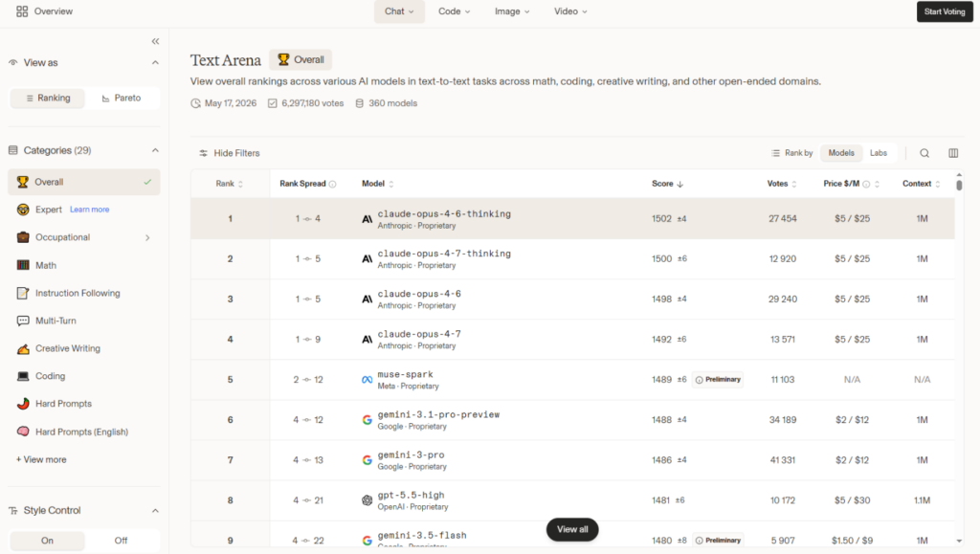Sort by Context column header
This screenshot has height=554, width=980.
point(922,184)
